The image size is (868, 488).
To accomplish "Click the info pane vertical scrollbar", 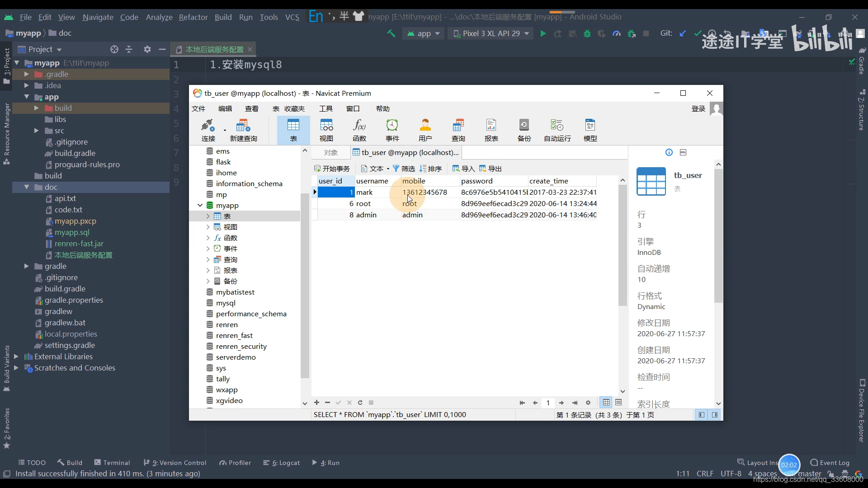I will (718, 235).
